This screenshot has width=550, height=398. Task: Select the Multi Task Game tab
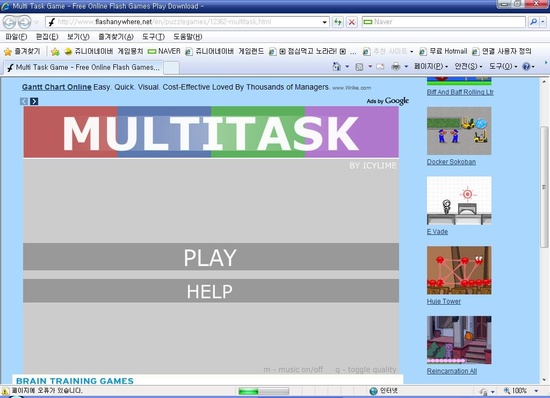(83, 67)
